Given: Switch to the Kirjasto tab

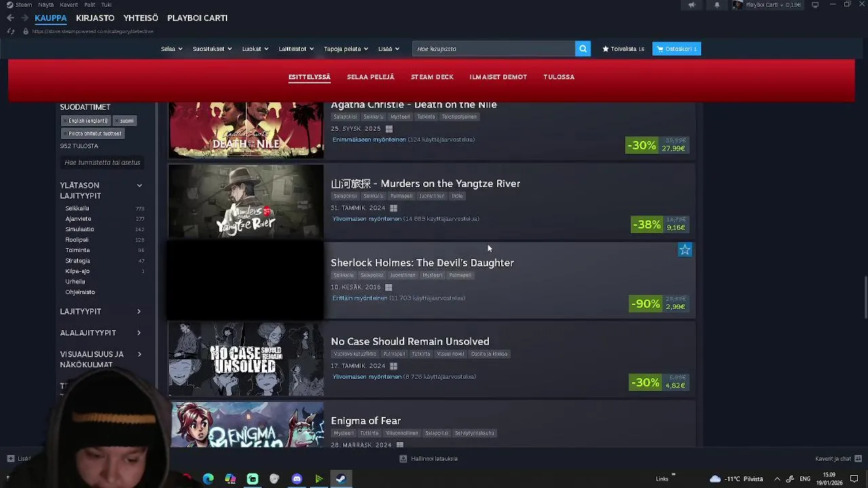Looking at the screenshot, I should click(95, 18).
